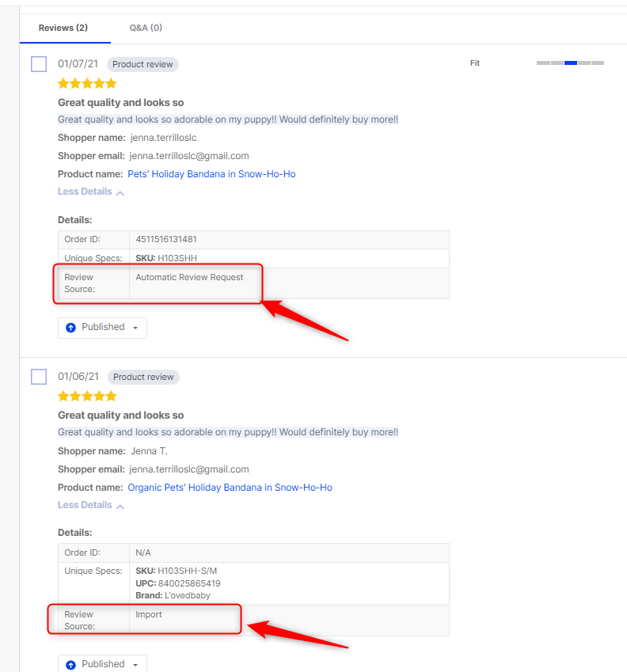The width and height of the screenshot is (627, 672).
Task: Open Pets' Holiday Bandana in Snow-Ho-Ho link
Action: coord(211,174)
